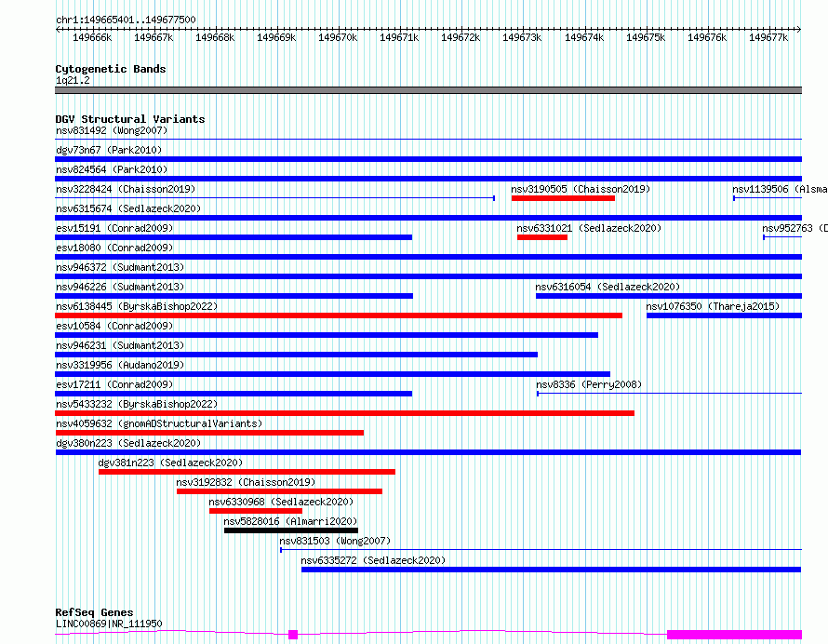The image size is (828, 644).
Task: Click the 149666k ruler tick label
Action: [x=92, y=38]
